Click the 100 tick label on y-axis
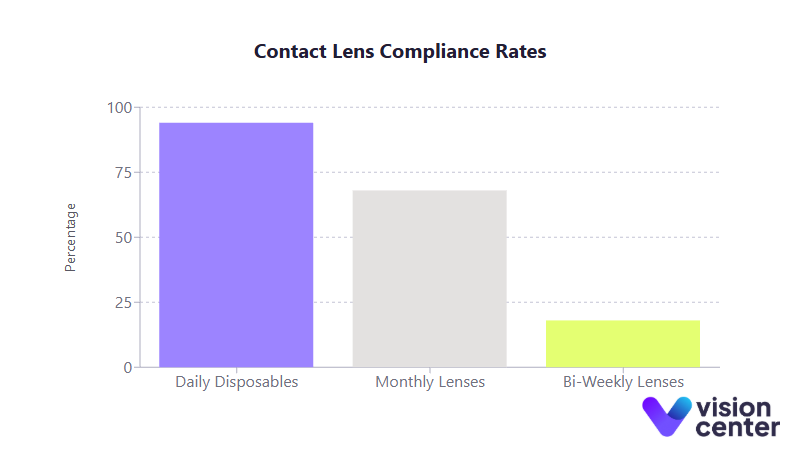Viewport: 800px width, 470px height. point(119,108)
